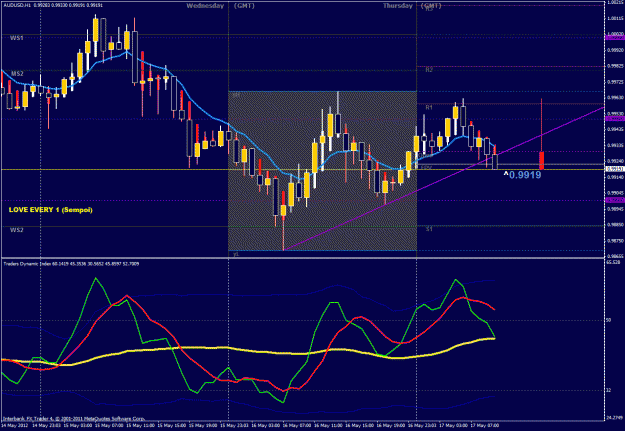Screen dimensions: 625x431
Task: Click the (GMT) label next to Wednesday
Action: [x=244, y=6]
